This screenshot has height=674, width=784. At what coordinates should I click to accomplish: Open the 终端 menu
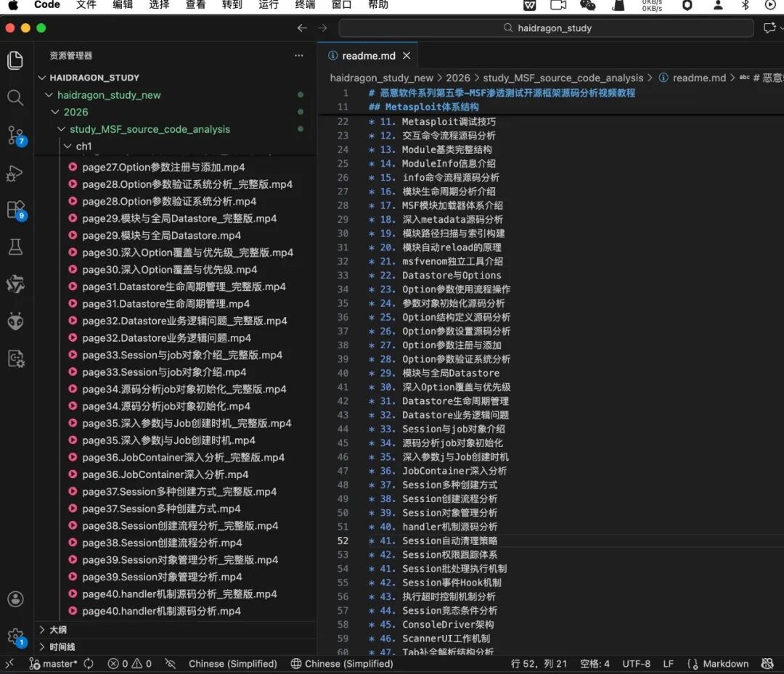pyautogui.click(x=305, y=4)
